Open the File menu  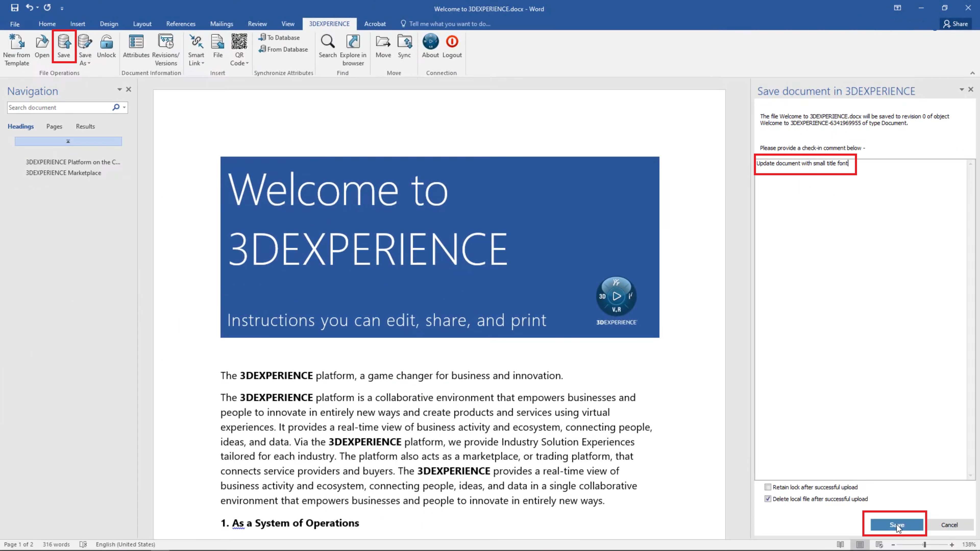click(15, 24)
